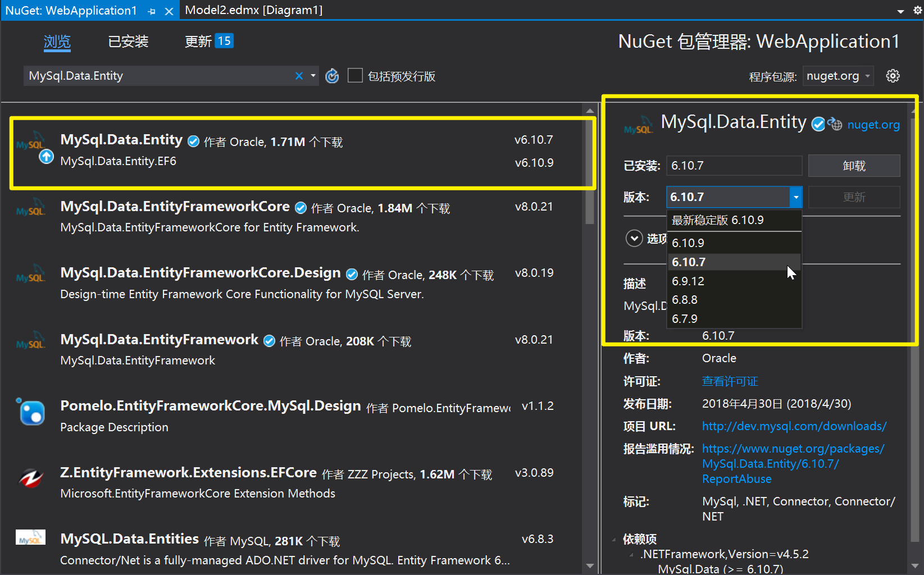Click the package list scrollbar down arrow
The width and height of the screenshot is (924, 575).
pos(590,566)
